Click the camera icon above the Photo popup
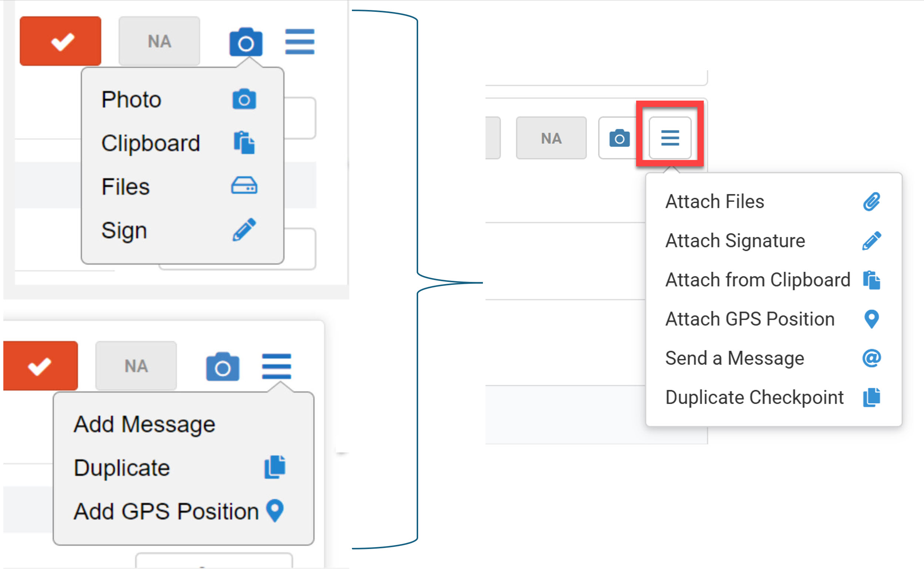Viewport: 924px width, 569px height. (246, 42)
